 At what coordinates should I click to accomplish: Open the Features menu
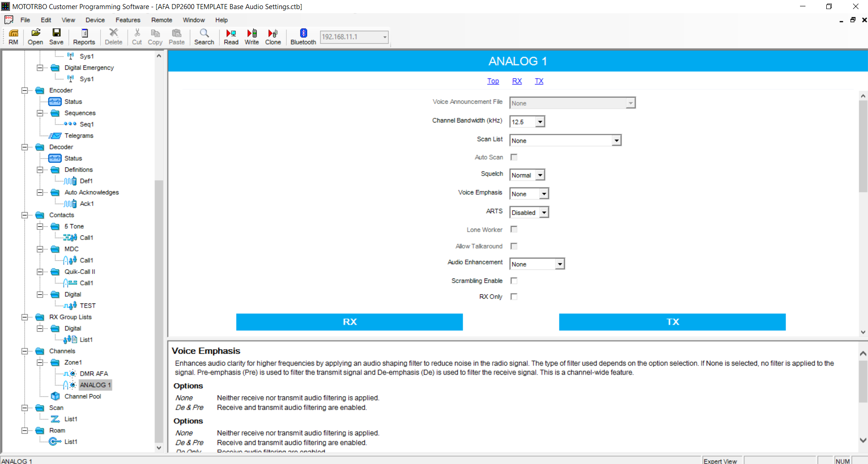point(128,20)
